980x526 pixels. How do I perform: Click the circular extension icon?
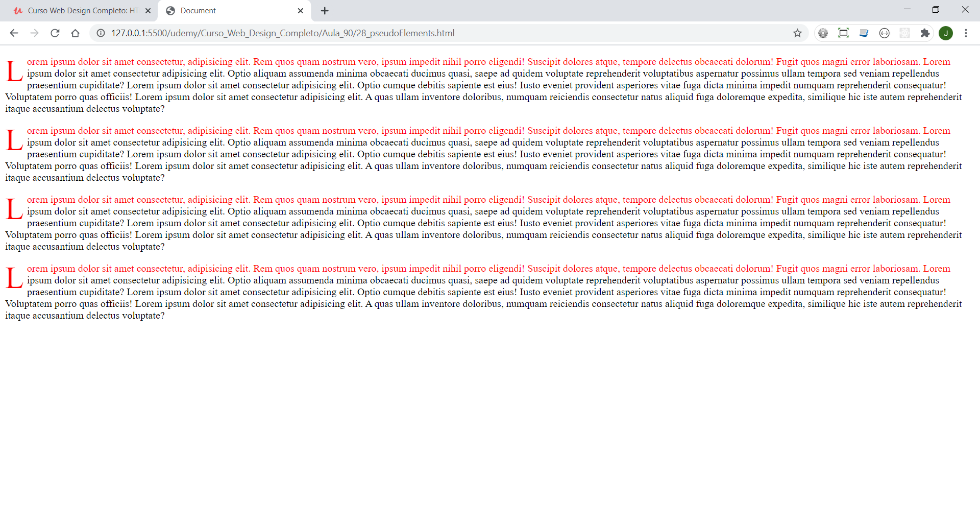tap(884, 33)
